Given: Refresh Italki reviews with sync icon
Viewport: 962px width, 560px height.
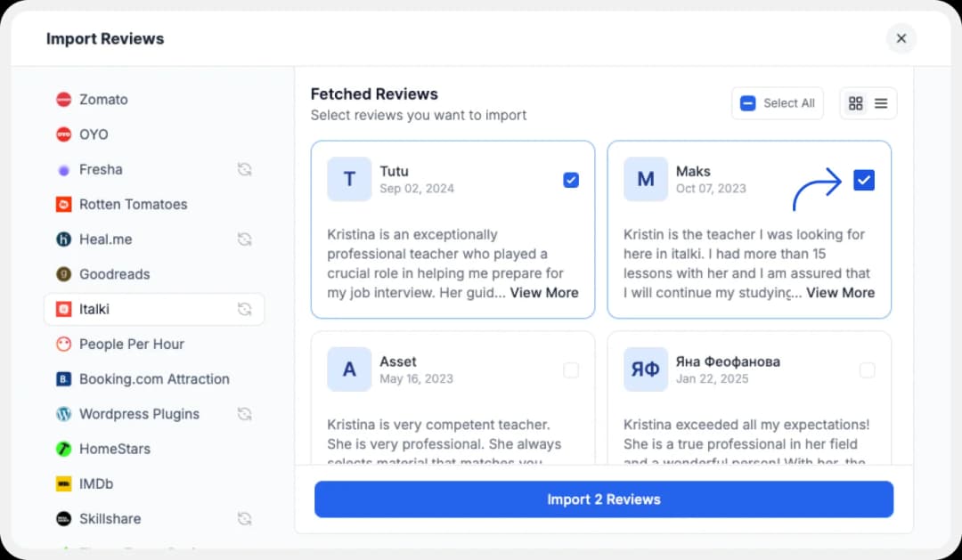Looking at the screenshot, I should tap(244, 309).
